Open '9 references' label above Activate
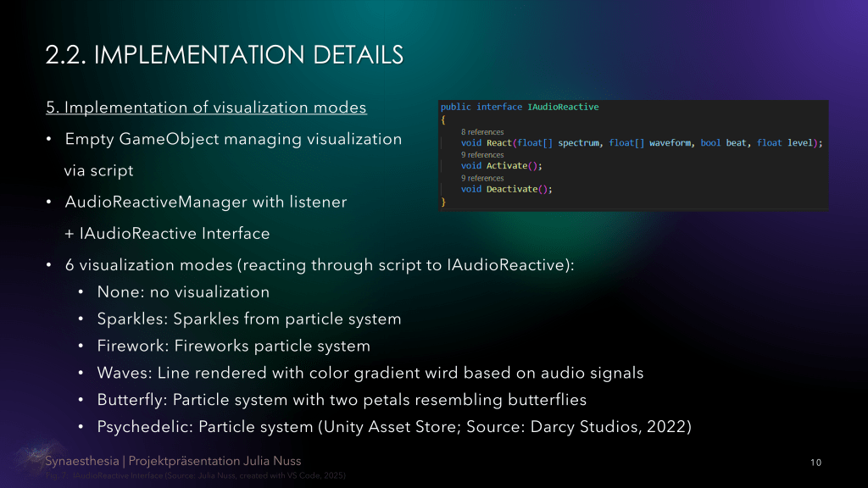The width and height of the screenshot is (868, 488). tap(481, 155)
